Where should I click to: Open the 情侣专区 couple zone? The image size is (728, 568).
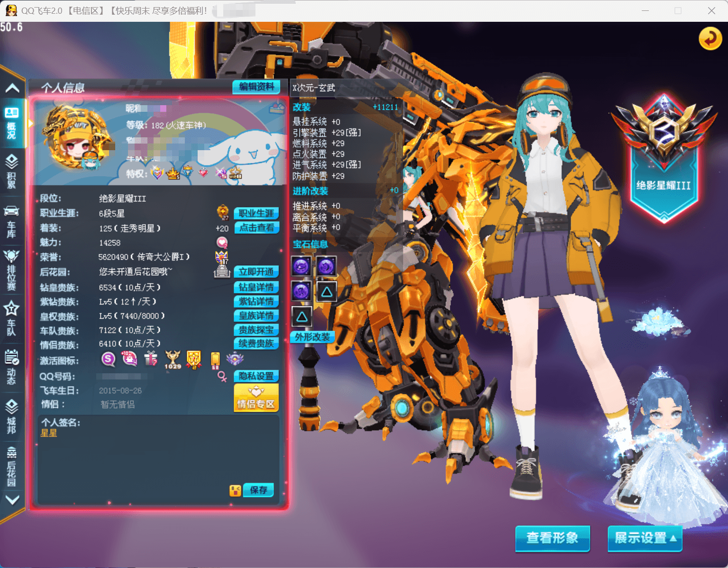tap(256, 397)
